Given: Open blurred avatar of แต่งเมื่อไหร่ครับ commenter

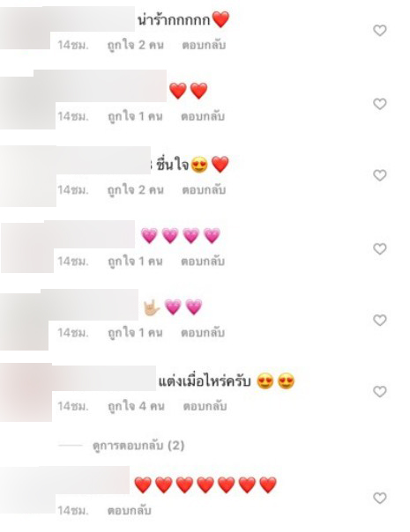Looking at the screenshot, I should [x=26, y=392].
